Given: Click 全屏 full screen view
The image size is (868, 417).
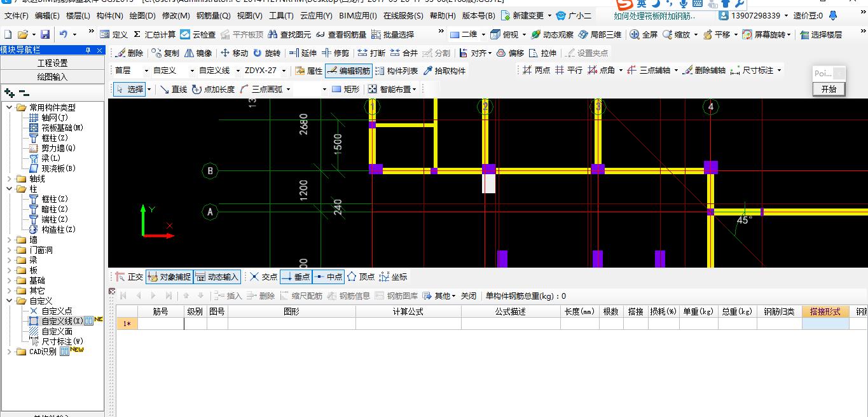Looking at the screenshot, I should pyautogui.click(x=643, y=34).
